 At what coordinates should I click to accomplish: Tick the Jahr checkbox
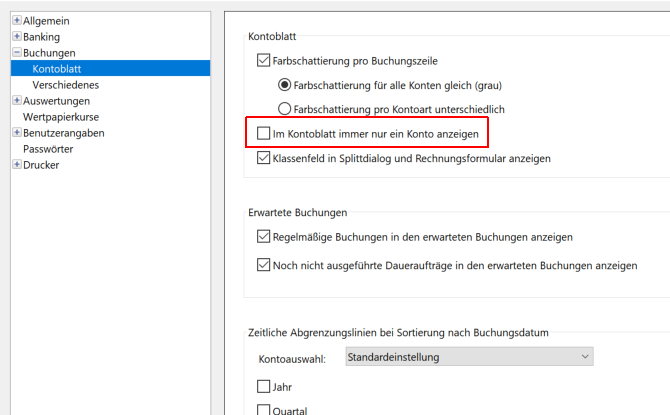(263, 386)
